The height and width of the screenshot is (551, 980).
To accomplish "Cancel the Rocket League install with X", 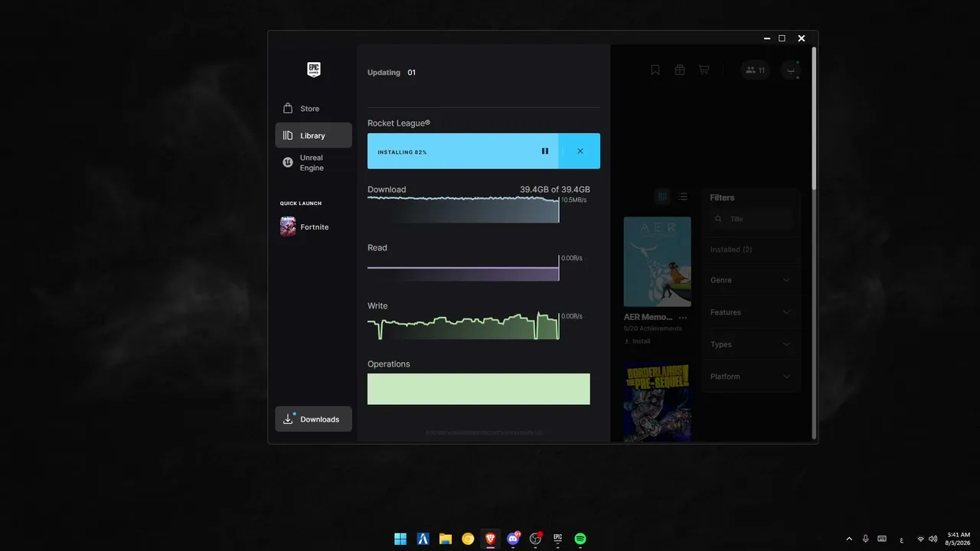I will tap(580, 152).
